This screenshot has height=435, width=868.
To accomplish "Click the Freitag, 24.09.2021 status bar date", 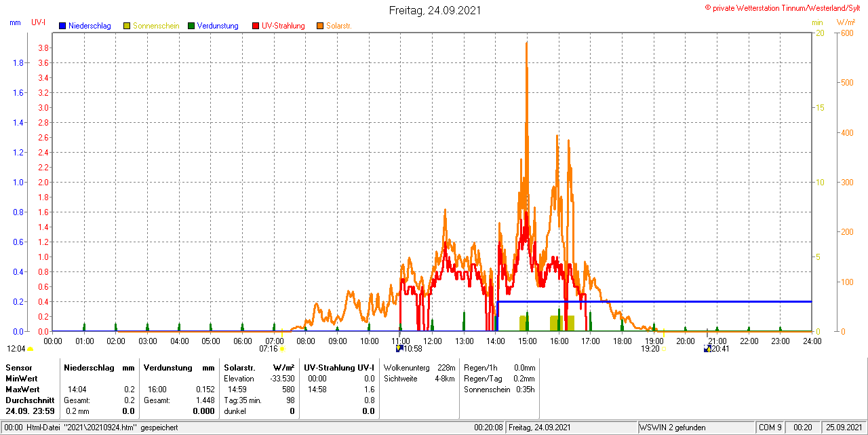I will tap(541, 428).
